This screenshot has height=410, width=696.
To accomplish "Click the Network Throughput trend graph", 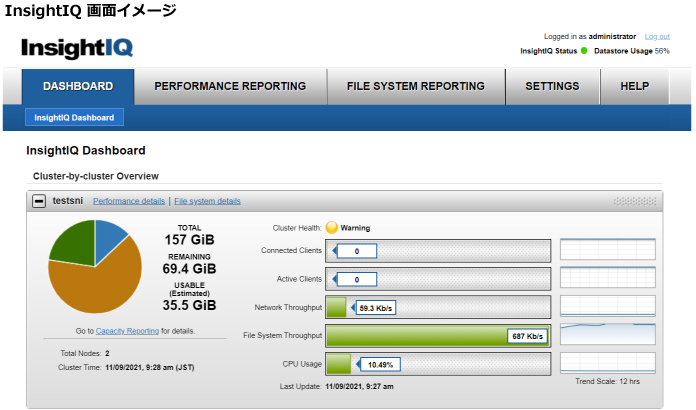I will click(x=607, y=307).
